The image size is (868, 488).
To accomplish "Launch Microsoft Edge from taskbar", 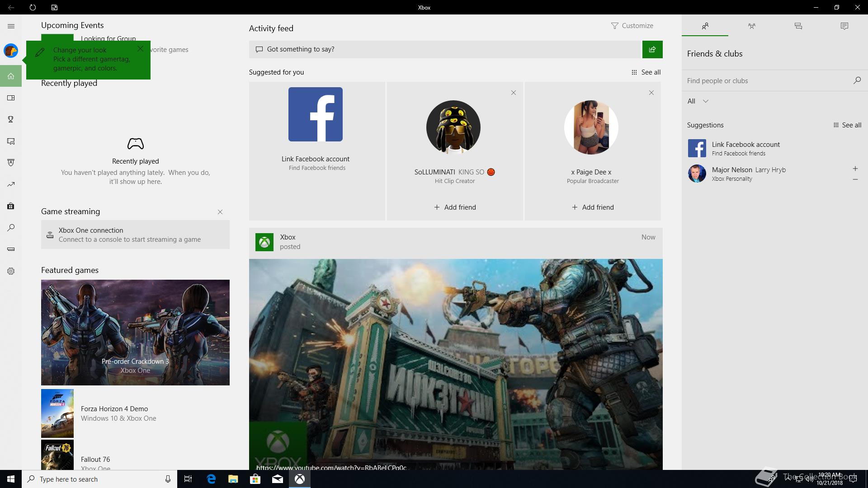I will [211, 479].
